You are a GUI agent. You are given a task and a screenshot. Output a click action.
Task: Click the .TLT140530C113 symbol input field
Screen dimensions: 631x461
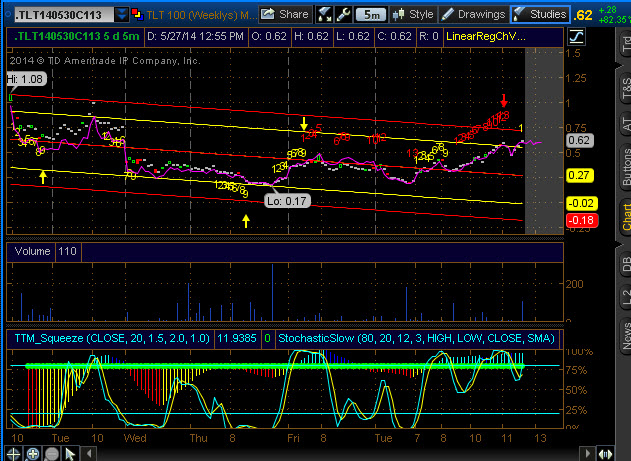coord(58,15)
